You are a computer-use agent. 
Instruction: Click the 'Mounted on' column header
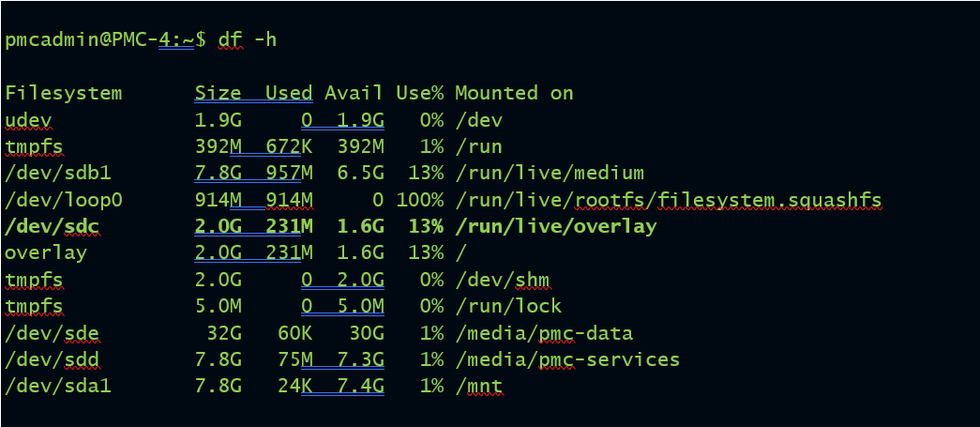click(514, 93)
